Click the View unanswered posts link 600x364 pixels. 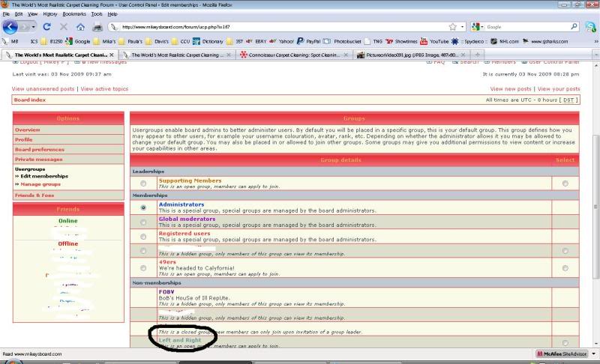tap(44, 89)
